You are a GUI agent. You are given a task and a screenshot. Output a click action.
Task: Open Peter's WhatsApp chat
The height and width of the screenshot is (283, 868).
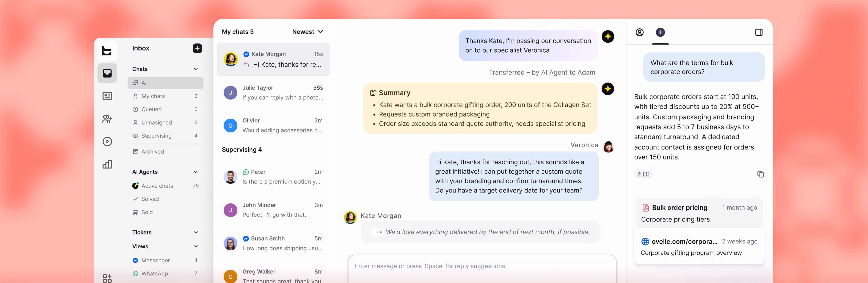[x=273, y=177]
